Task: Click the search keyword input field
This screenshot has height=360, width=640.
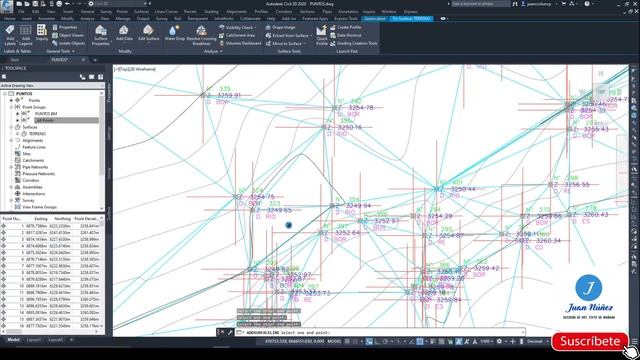Action: coord(480,4)
